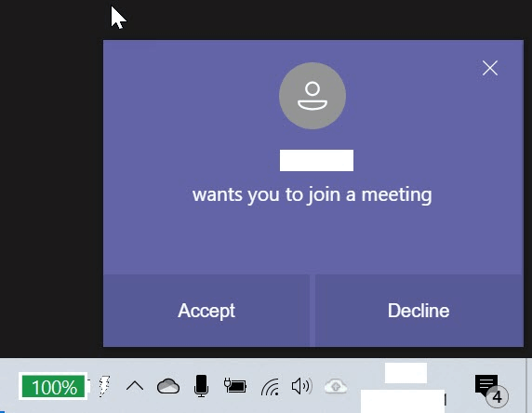Open Action Center with 4 notifications
Screen dimensions: 532x413
point(491,390)
